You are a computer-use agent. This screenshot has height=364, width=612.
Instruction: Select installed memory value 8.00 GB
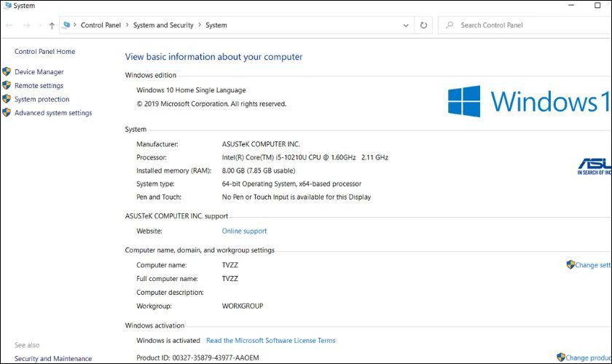tap(259, 171)
